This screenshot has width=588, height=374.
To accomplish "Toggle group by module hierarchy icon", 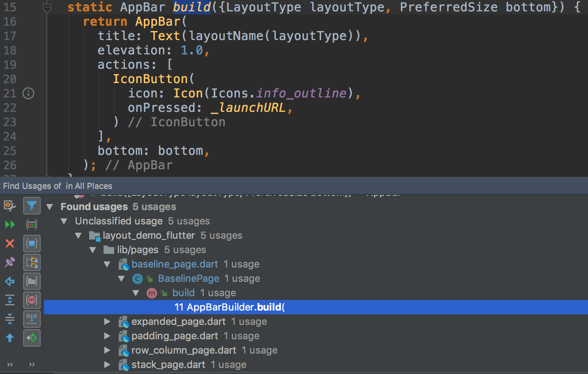I will [x=32, y=263].
